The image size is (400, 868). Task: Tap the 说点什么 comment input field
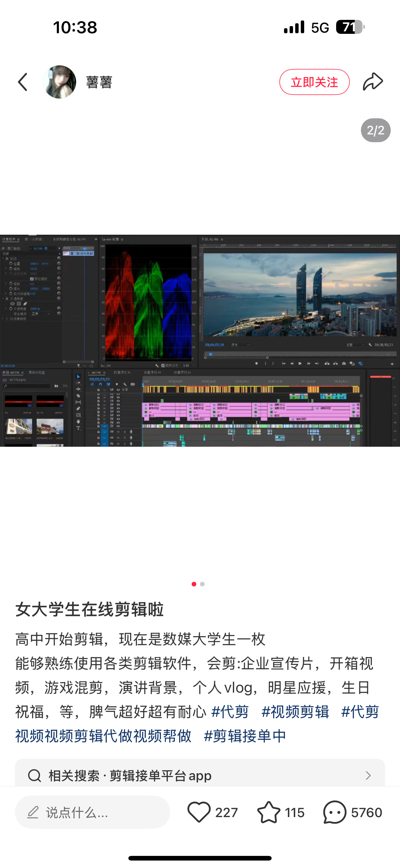point(92,812)
